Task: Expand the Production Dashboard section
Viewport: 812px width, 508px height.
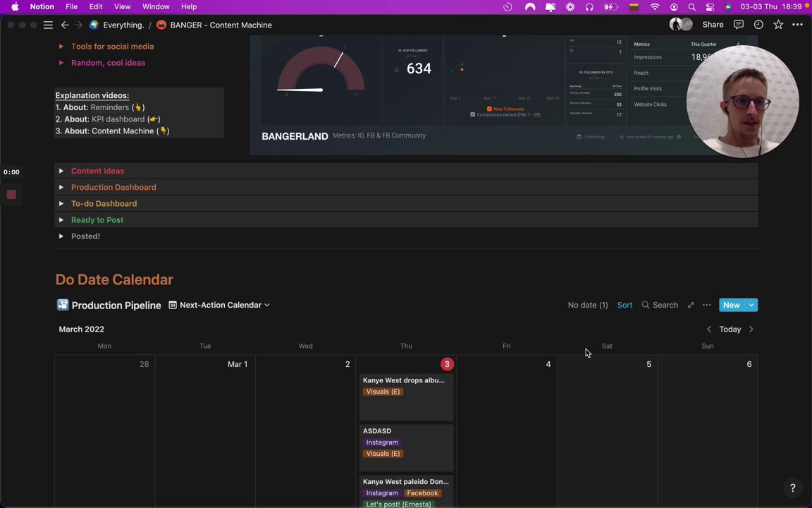Action: (61, 187)
